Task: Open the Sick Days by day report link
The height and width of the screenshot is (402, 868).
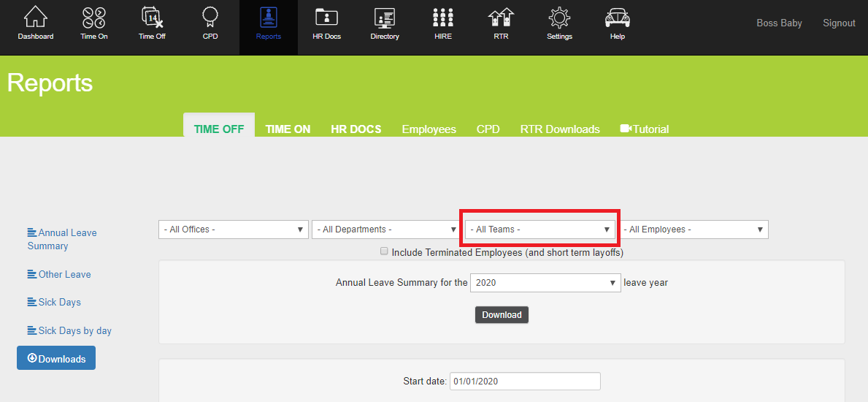Action: point(74,330)
